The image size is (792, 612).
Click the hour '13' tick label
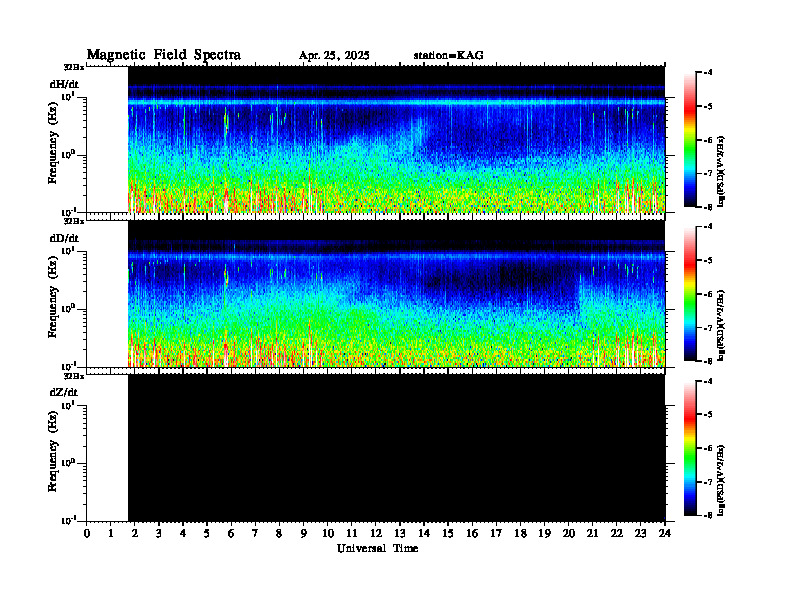click(400, 534)
